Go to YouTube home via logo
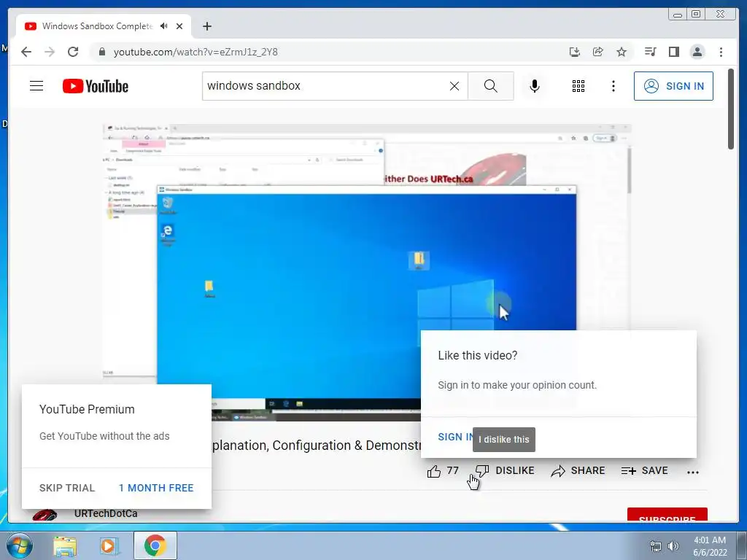The width and height of the screenshot is (747, 560). tap(96, 86)
